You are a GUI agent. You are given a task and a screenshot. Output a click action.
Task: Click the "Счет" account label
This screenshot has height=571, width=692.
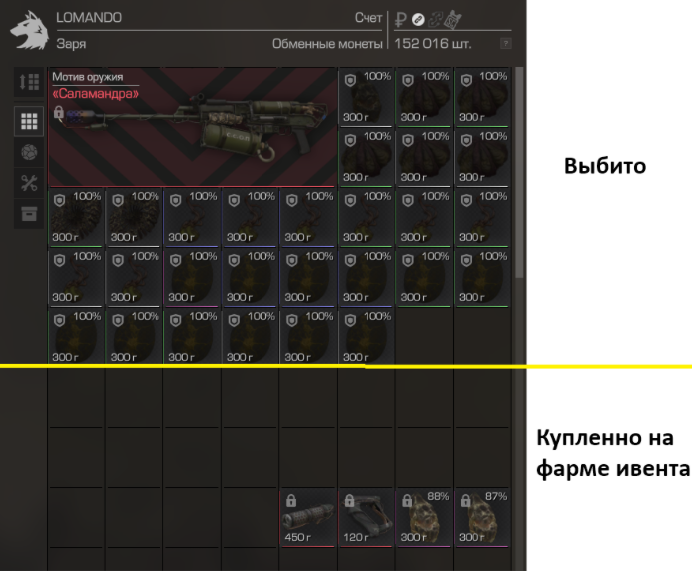369,18
